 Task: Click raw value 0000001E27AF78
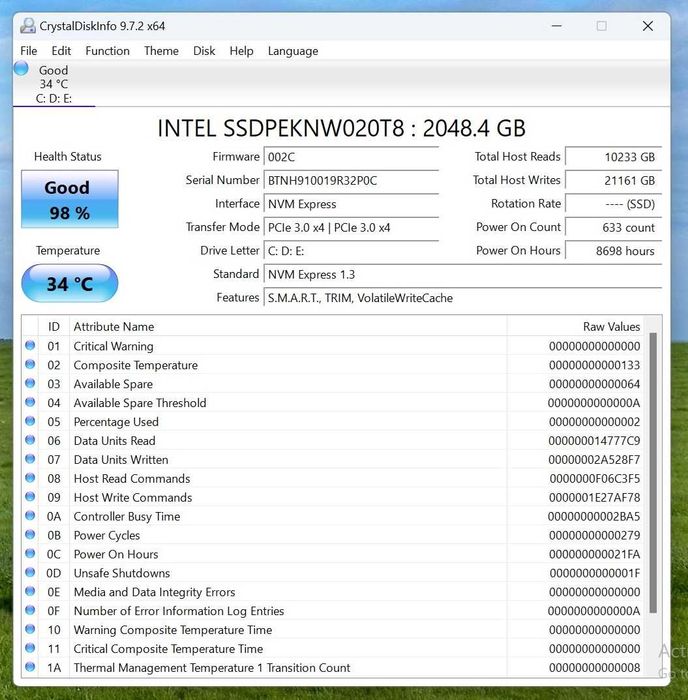click(x=594, y=498)
